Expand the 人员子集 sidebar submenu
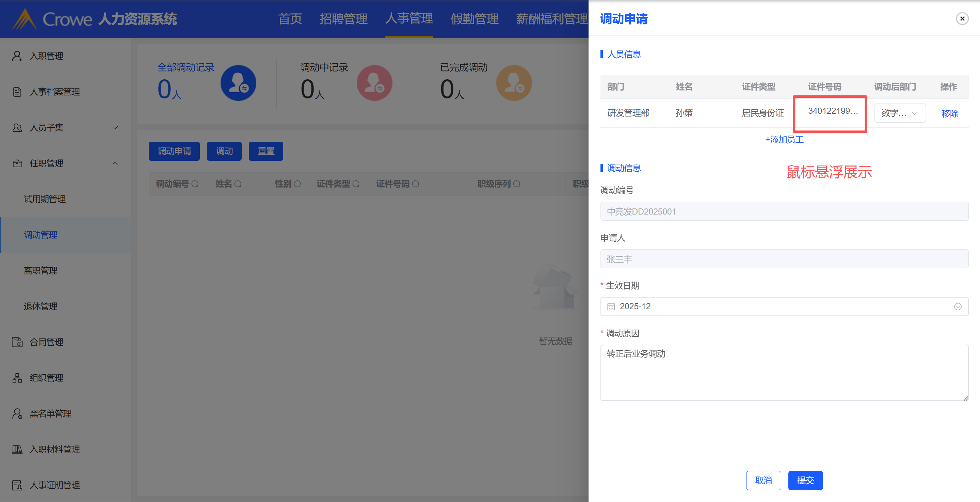Viewport: 980px width, 502px height. coord(115,127)
